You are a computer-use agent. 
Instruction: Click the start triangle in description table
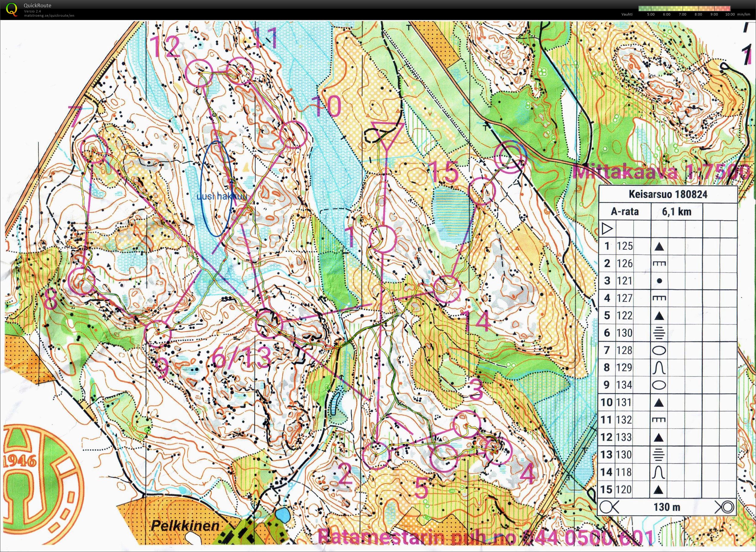coord(607,229)
